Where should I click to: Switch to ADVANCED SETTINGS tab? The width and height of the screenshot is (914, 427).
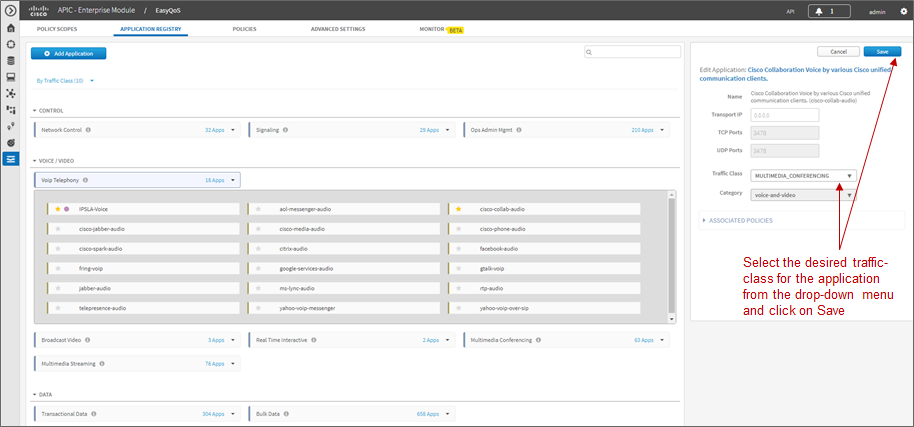pos(338,29)
